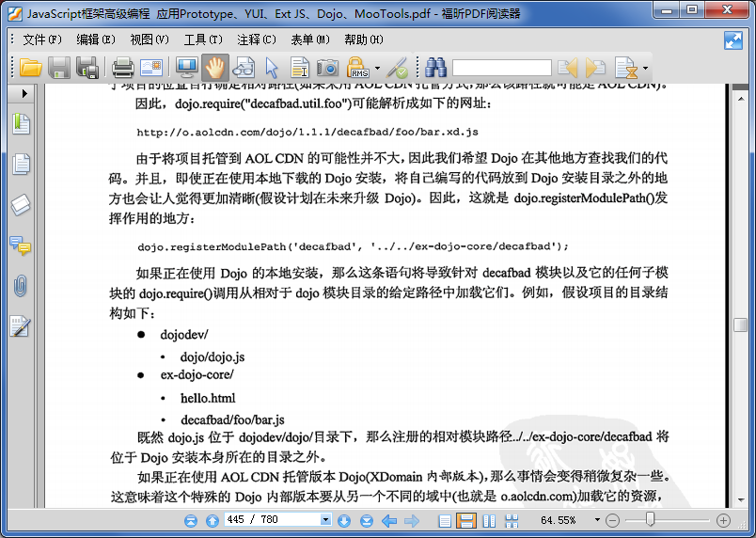
Task: Click the pen with check mark signature icon
Action: coord(399,68)
